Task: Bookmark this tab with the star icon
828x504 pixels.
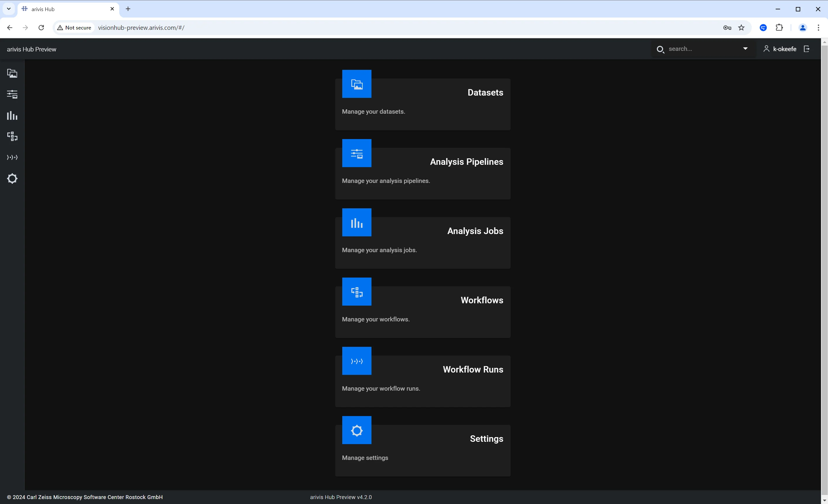Action: tap(741, 27)
